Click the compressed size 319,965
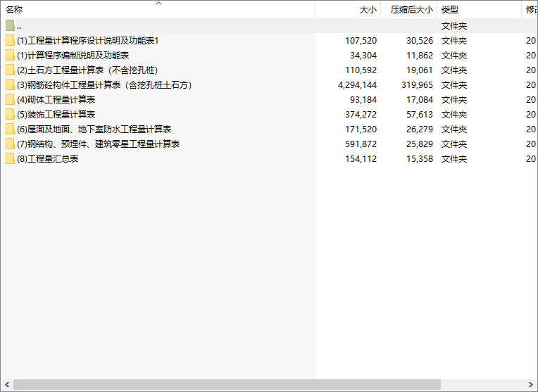Image resolution: width=538 pixels, height=392 pixels. click(x=417, y=84)
